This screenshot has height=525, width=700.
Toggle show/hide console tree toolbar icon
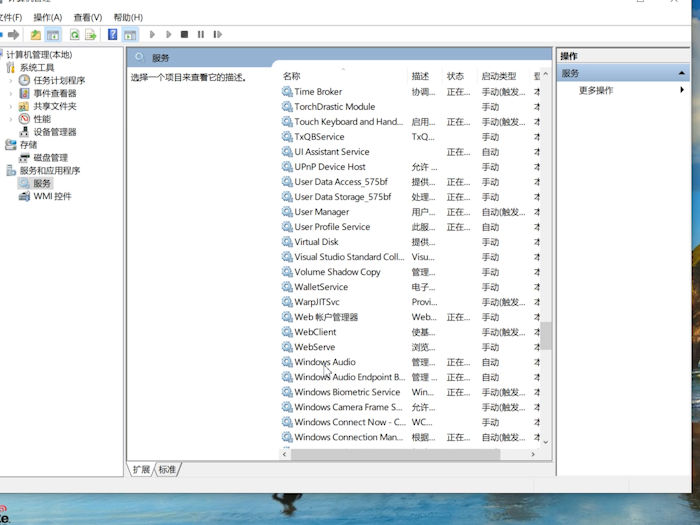pyautogui.click(x=53, y=34)
